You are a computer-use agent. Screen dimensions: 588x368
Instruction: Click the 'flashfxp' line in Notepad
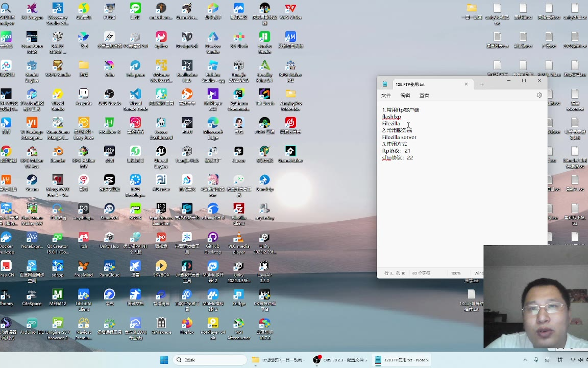click(x=391, y=117)
